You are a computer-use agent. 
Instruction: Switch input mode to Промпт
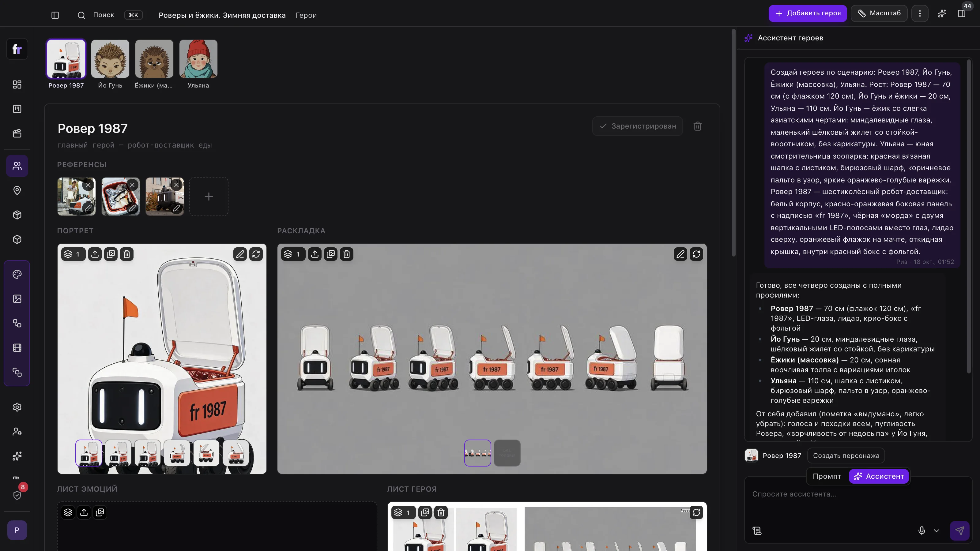pos(827,476)
